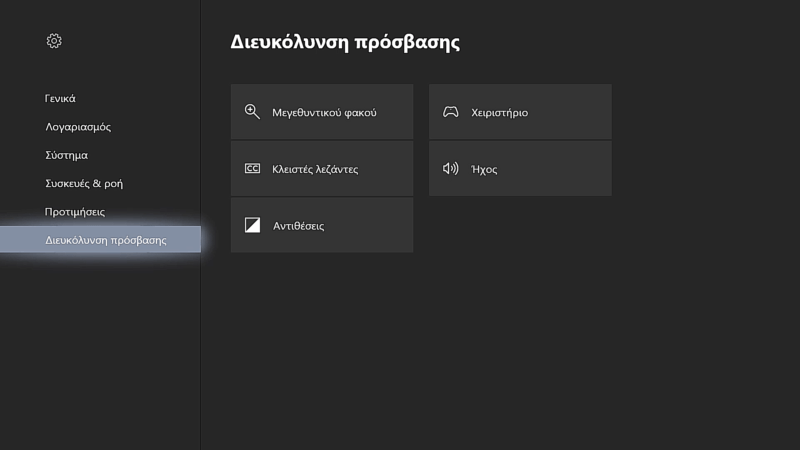Open the Χειριστήριο tile label
Screen dimensions: 800x450
[499, 113]
